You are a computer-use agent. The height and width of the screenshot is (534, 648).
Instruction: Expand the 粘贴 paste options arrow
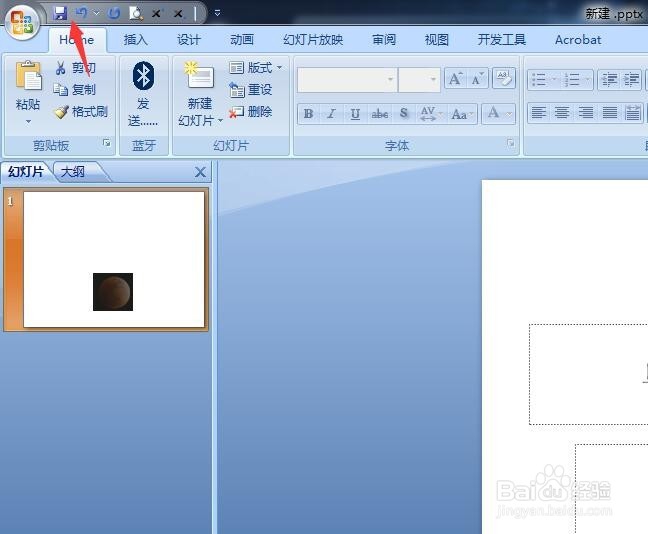[x=28, y=121]
